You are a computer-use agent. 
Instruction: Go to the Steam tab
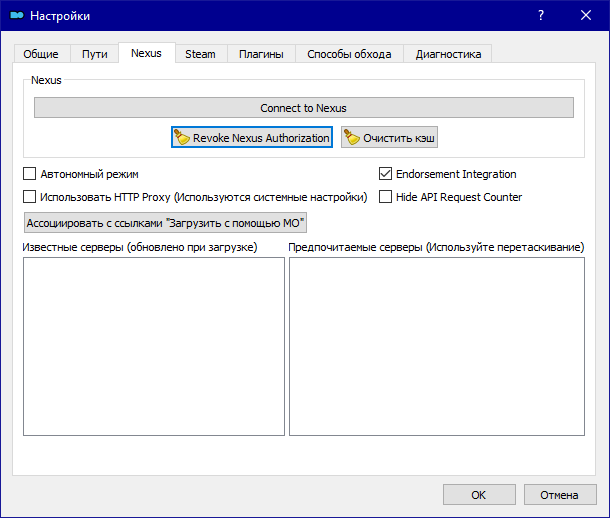pos(200,54)
